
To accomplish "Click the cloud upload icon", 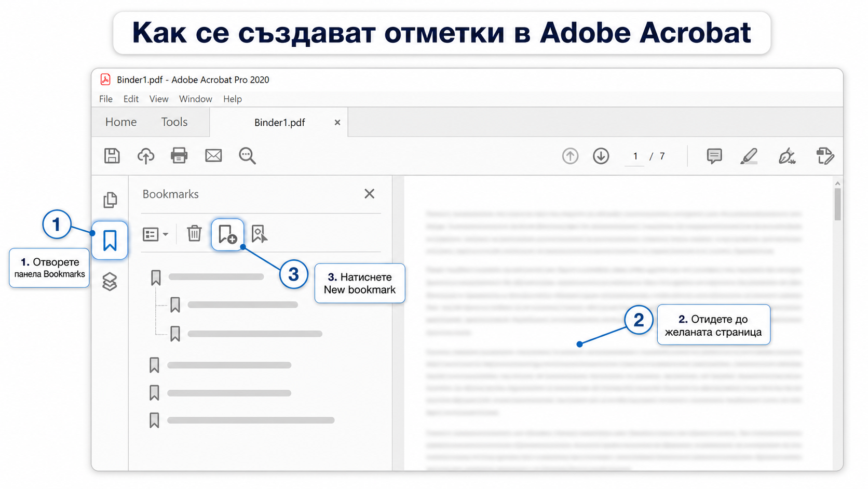I will pos(146,156).
